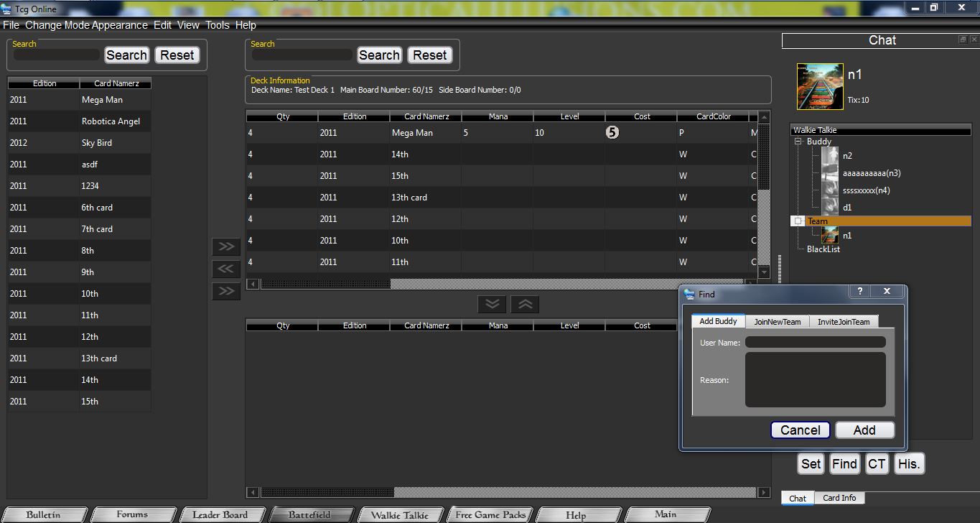Click the question mark help icon in Find dialog
This screenshot has height=523, width=980.
coord(859,292)
